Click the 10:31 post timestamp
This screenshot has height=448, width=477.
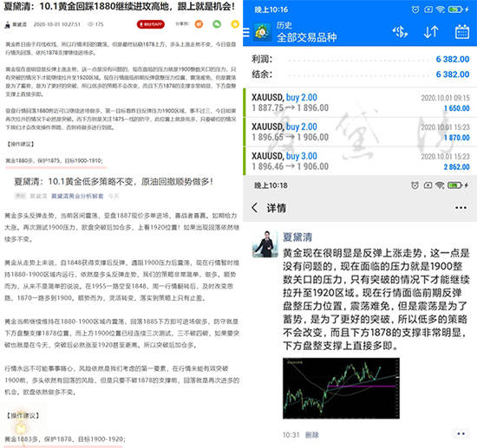291,435
